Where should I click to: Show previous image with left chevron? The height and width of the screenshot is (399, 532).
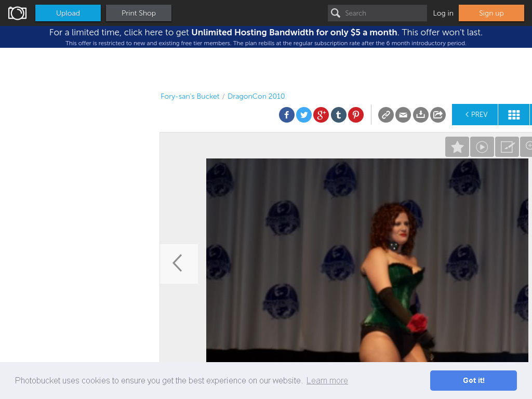(179, 263)
